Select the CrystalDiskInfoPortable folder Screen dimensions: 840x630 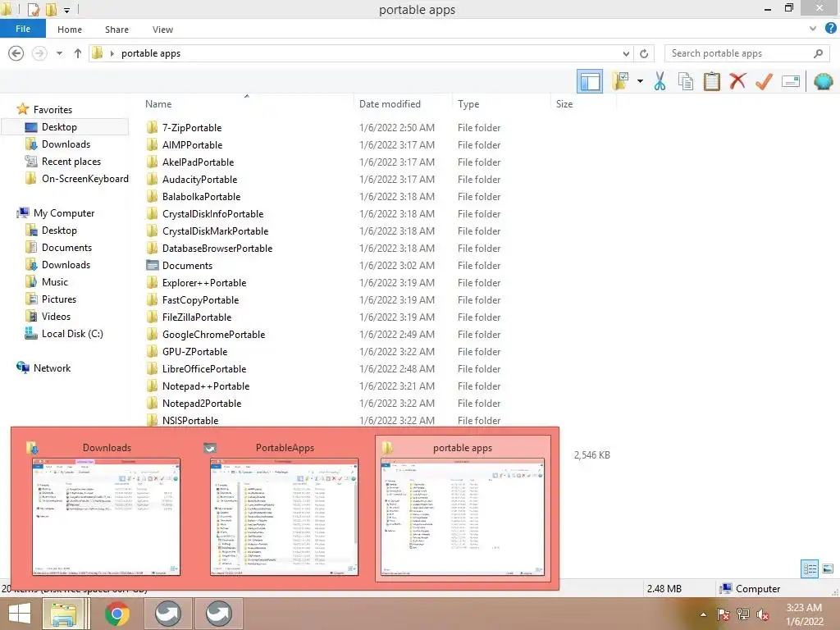point(212,214)
